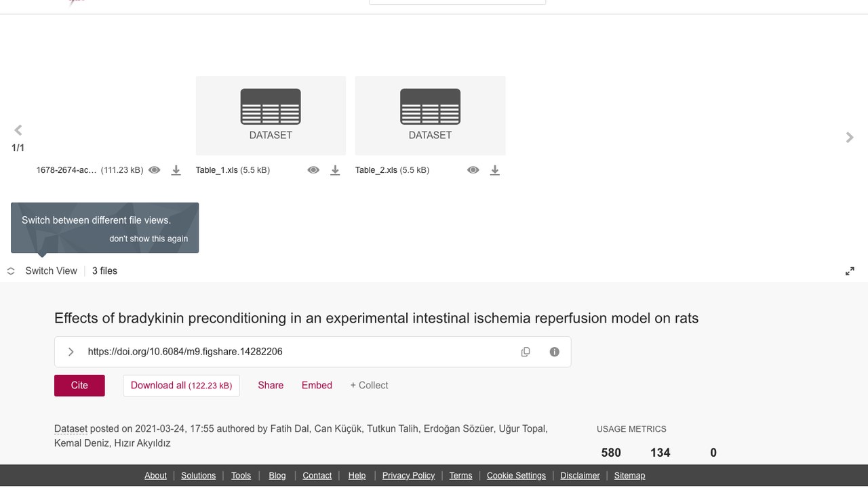The height and width of the screenshot is (488, 868).
Task: Open the Embed option
Action: [317, 385]
